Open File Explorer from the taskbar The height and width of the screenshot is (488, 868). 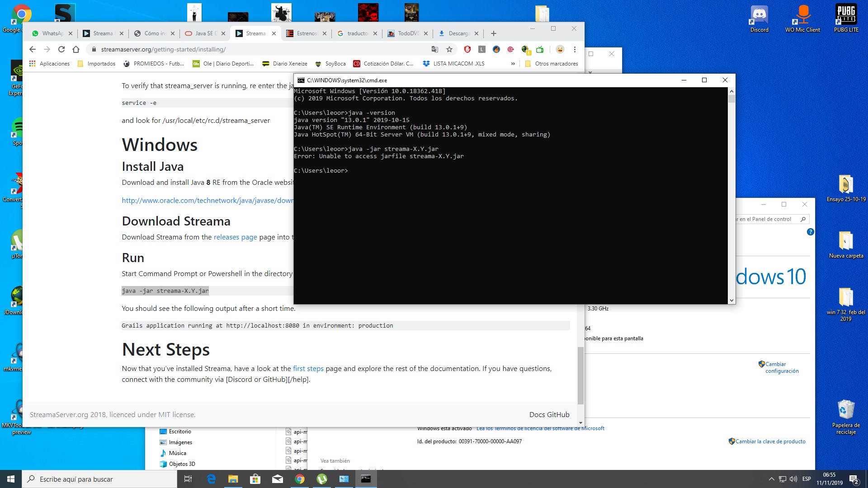[x=233, y=479]
